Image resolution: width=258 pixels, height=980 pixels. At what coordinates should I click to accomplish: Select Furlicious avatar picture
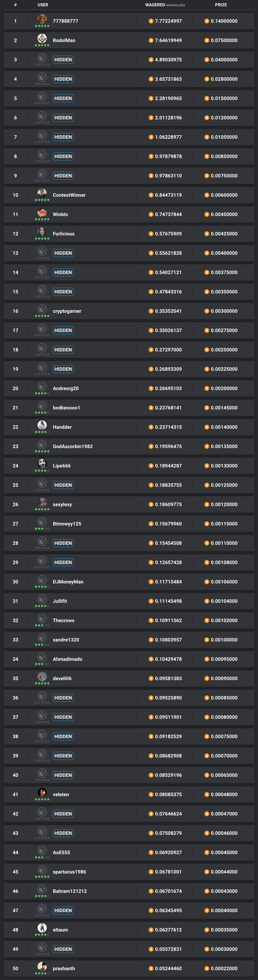pyautogui.click(x=42, y=232)
